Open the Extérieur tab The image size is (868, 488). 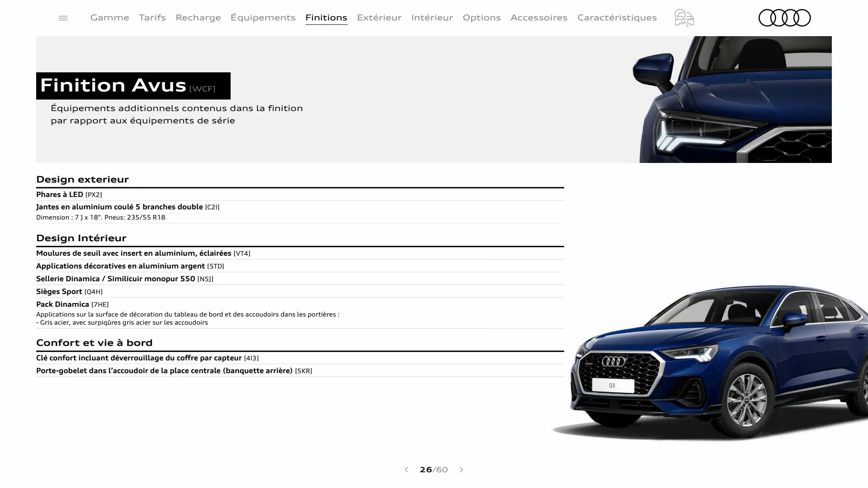coord(379,17)
